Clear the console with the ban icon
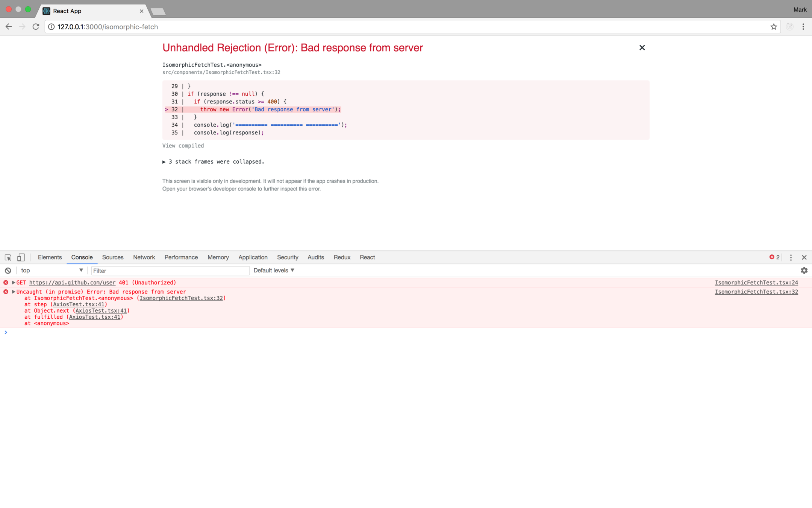 [8, 271]
